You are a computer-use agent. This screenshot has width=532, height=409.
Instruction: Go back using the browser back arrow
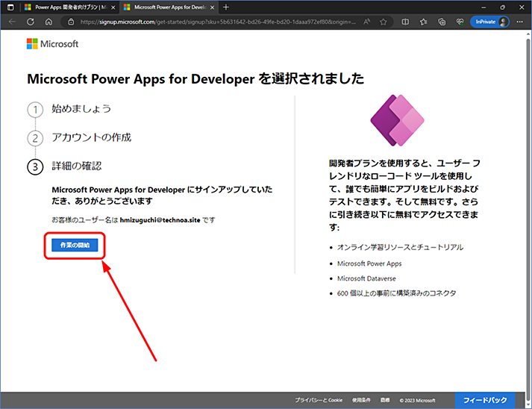click(12, 22)
